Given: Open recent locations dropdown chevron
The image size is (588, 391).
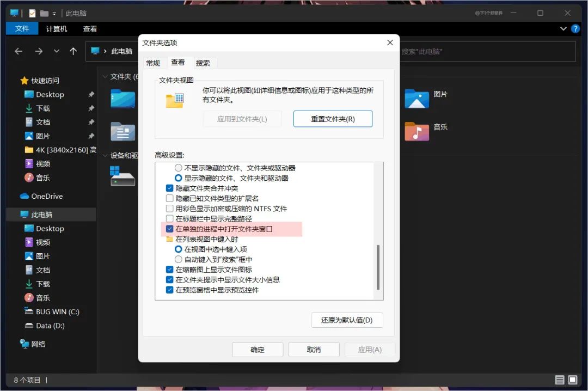Looking at the screenshot, I should coord(56,51).
